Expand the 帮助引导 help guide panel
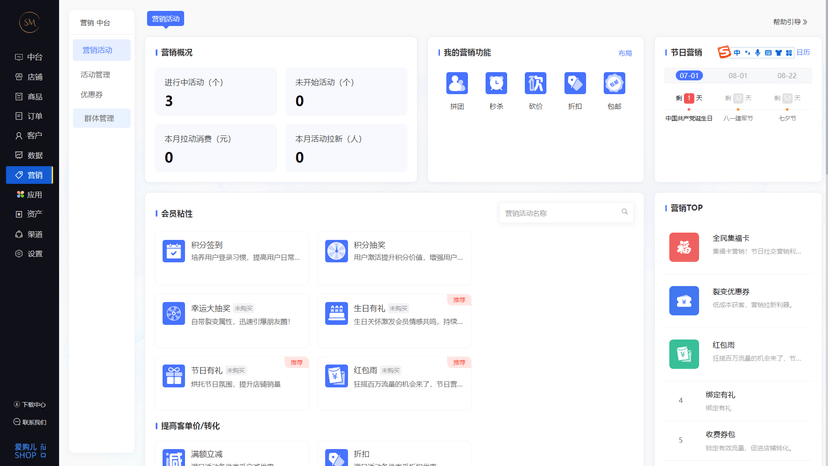 [790, 22]
